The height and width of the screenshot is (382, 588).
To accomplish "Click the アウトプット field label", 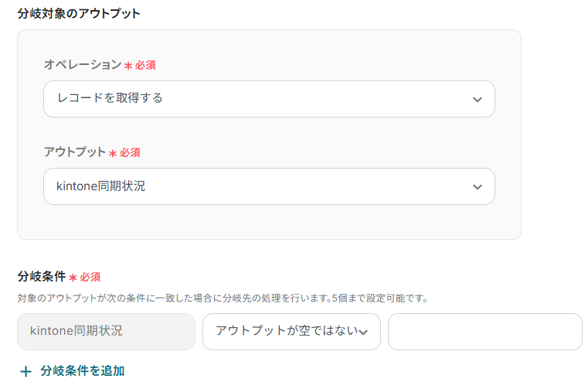I will [74, 152].
